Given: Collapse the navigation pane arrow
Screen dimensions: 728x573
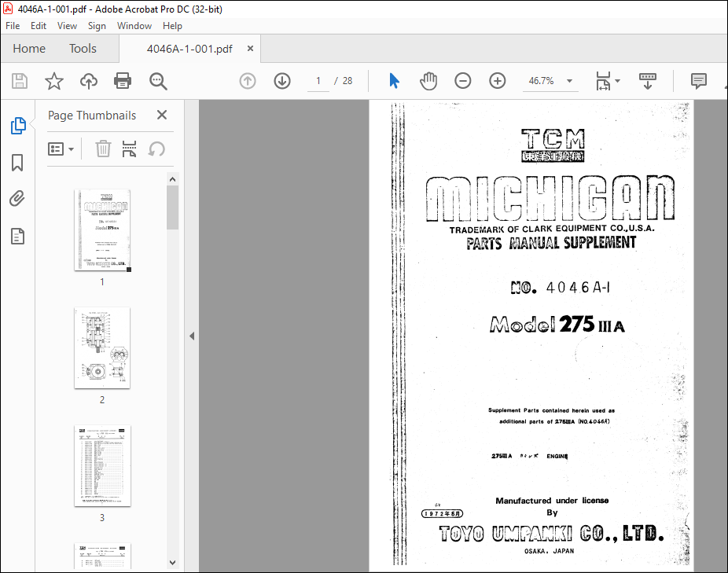Looking at the screenshot, I should click(x=192, y=336).
